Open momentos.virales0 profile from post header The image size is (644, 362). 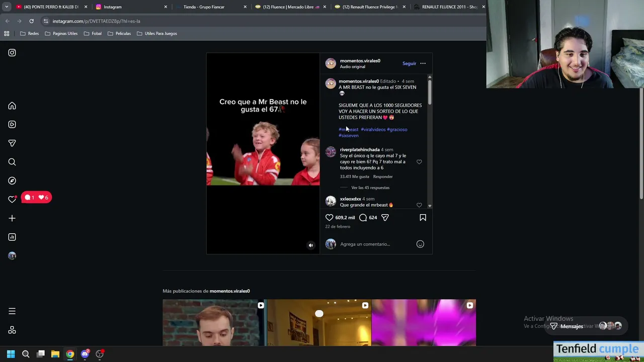pos(360,61)
